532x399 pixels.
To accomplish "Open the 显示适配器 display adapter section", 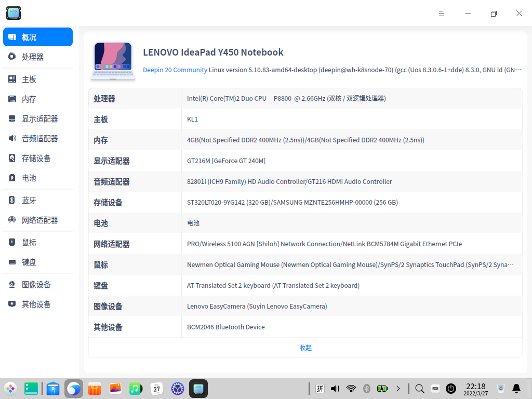I will (37, 119).
